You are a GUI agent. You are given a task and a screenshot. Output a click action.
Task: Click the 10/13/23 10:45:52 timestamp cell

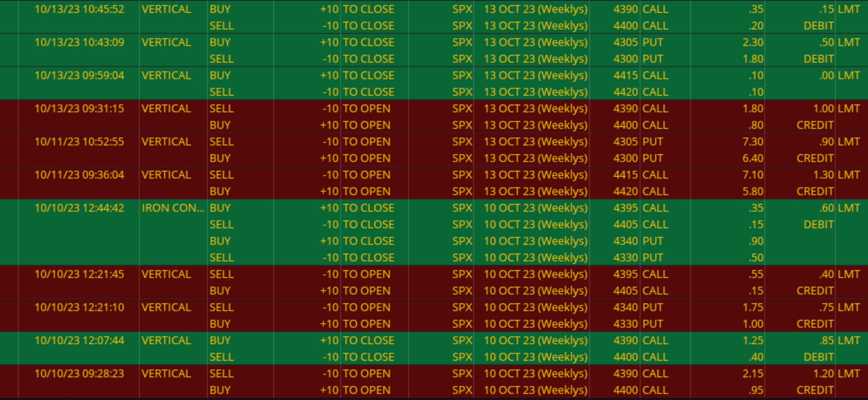(x=79, y=9)
